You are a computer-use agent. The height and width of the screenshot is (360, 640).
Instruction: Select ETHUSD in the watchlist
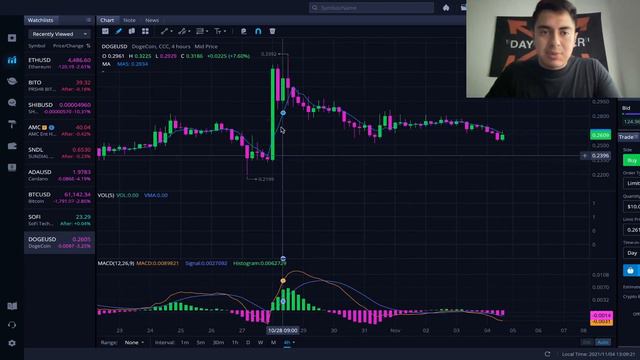coord(59,63)
